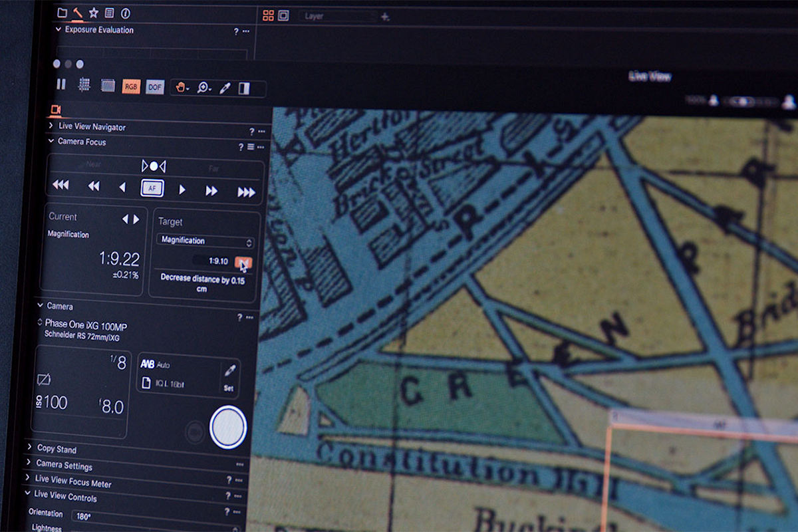Open the Layer selector dropdown
Image resolution: width=798 pixels, height=532 pixels.
(336, 16)
